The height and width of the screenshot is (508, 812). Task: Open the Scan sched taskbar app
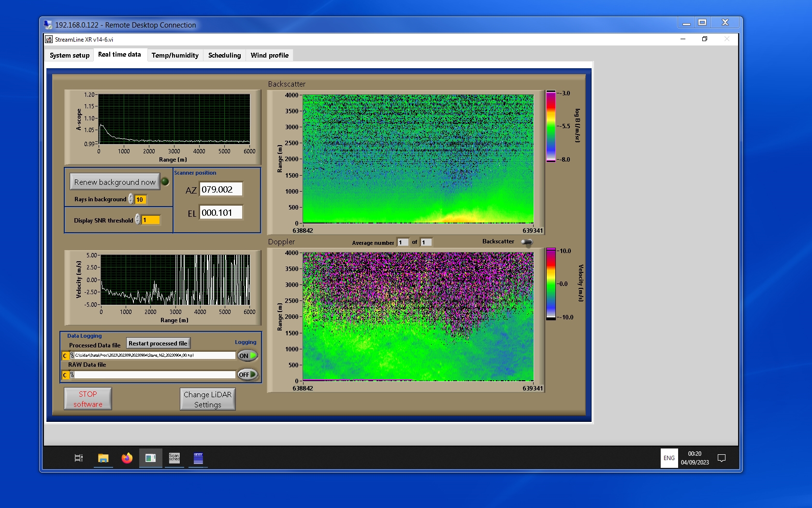pos(174,458)
